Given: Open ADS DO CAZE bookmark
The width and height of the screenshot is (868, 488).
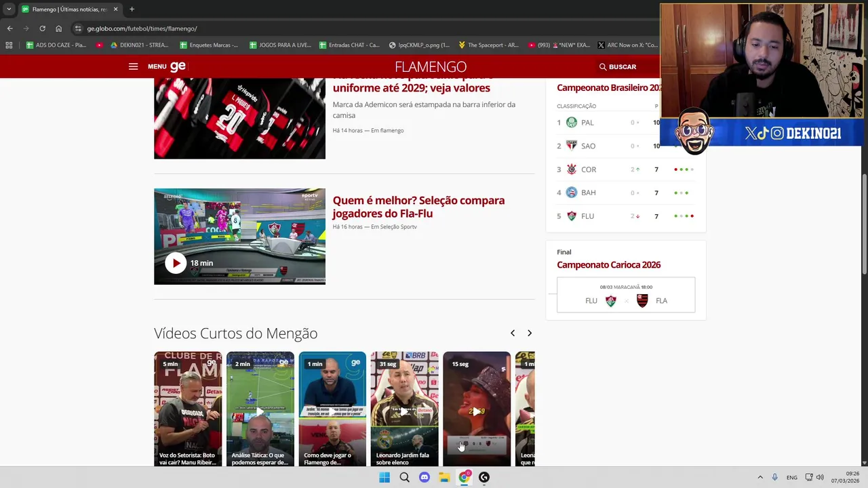Looking at the screenshot, I should [56, 45].
